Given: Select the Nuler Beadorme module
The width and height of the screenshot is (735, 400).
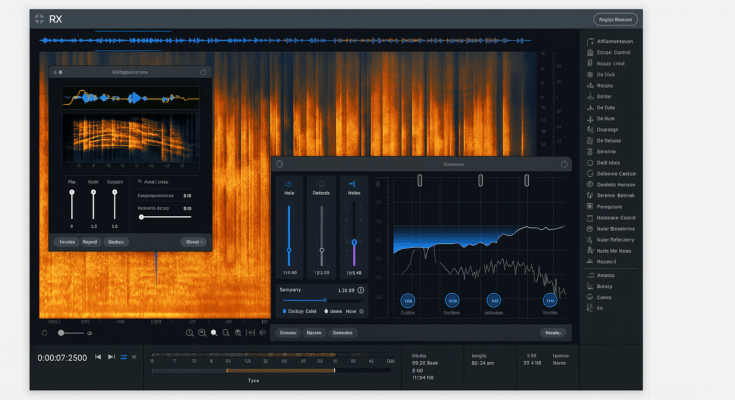Looking at the screenshot, I should (611, 229).
